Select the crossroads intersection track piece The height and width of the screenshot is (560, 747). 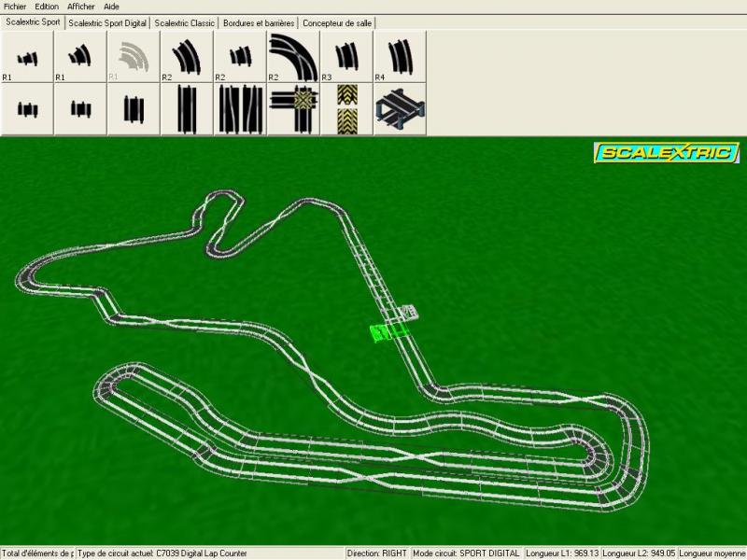[293, 109]
